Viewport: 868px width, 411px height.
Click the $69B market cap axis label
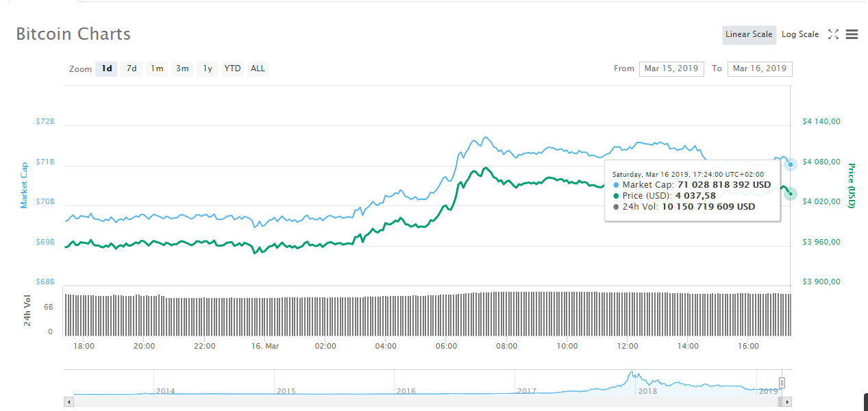(45, 242)
